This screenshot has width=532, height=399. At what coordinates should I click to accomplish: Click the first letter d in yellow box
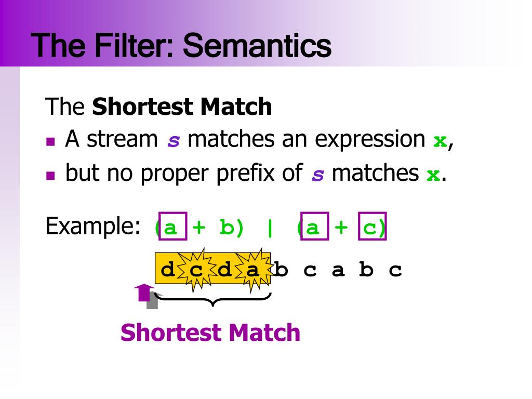pyautogui.click(x=168, y=270)
